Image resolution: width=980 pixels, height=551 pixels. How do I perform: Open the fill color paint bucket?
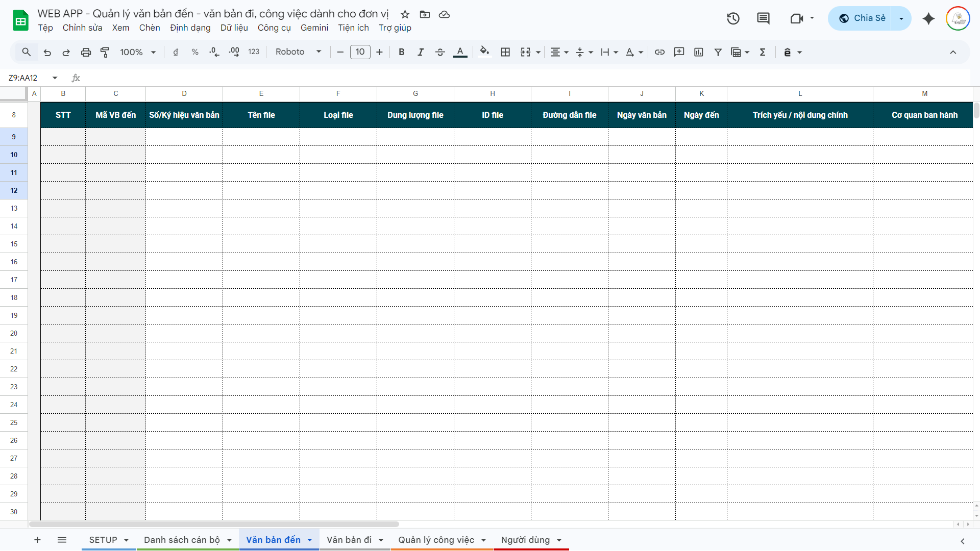(x=484, y=52)
